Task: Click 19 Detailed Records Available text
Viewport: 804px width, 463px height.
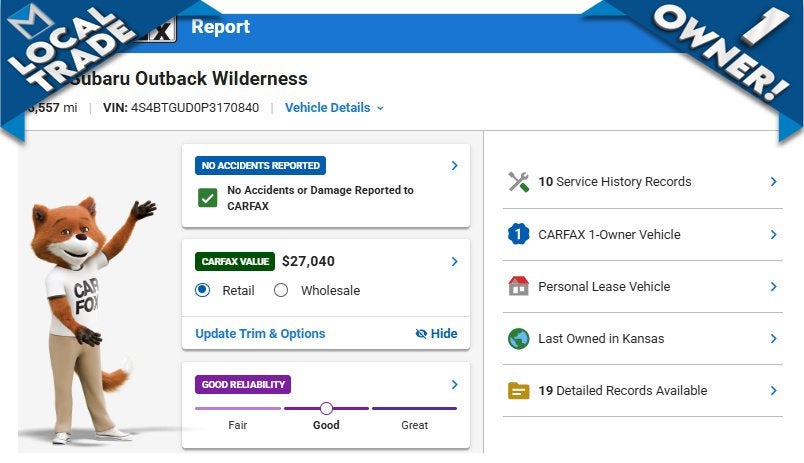Action: pos(622,391)
